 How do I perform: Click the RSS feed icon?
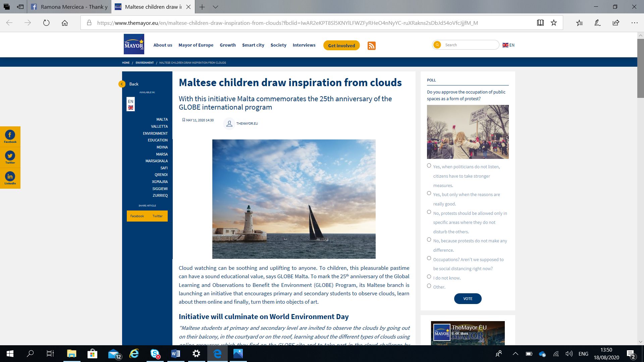pyautogui.click(x=371, y=46)
